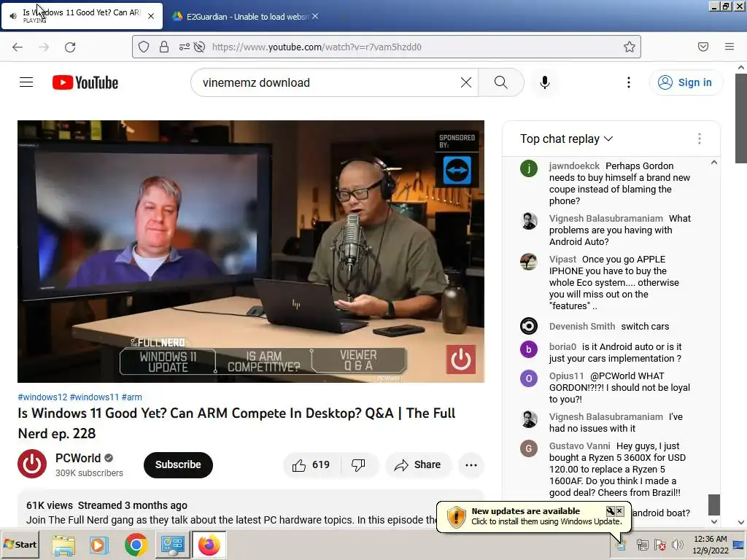Click the Sign in button
The height and width of the screenshot is (560, 747).
click(x=686, y=82)
